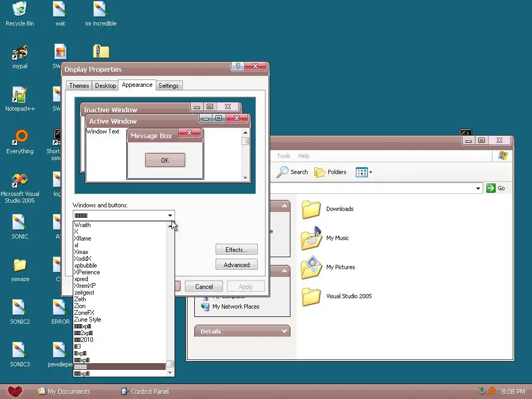The height and width of the screenshot is (399, 532).
Task: Open the My Pictures folder
Action: [x=328, y=268]
